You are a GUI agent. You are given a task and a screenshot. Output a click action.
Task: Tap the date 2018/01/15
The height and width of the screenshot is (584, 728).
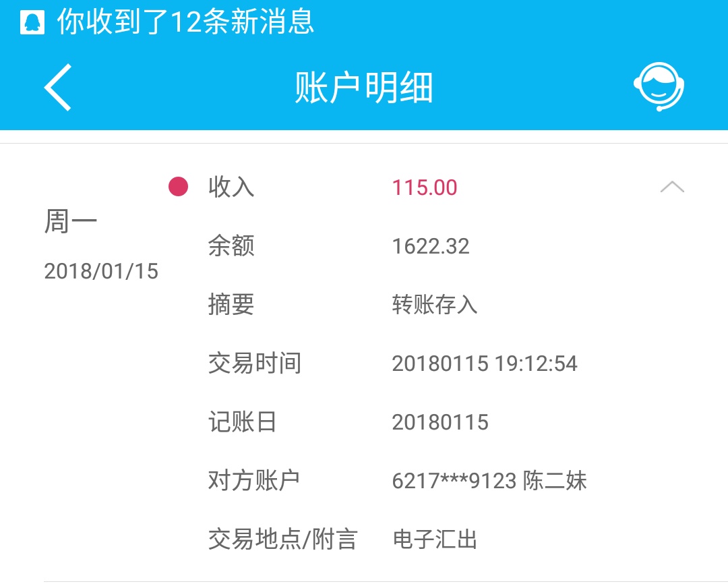pyautogui.click(x=101, y=271)
